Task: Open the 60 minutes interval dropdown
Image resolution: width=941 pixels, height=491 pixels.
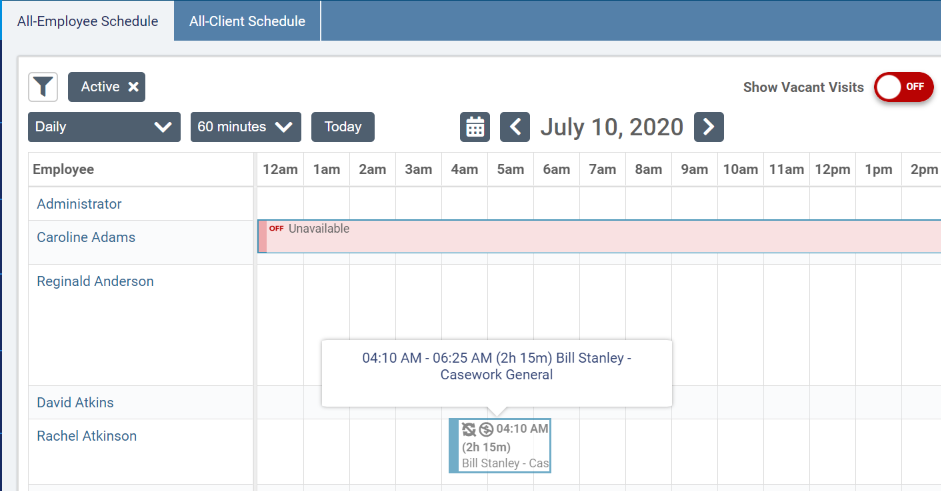Action: (x=245, y=127)
